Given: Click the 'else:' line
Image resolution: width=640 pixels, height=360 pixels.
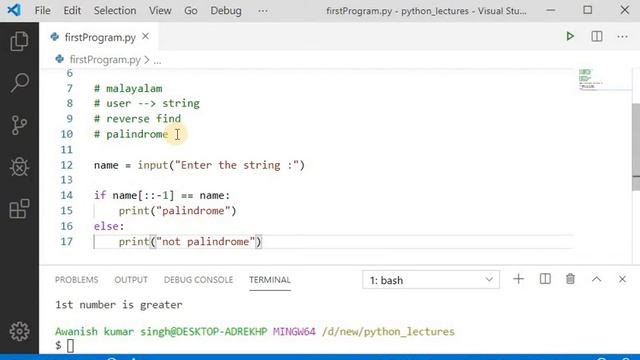Looking at the screenshot, I should (x=109, y=226).
